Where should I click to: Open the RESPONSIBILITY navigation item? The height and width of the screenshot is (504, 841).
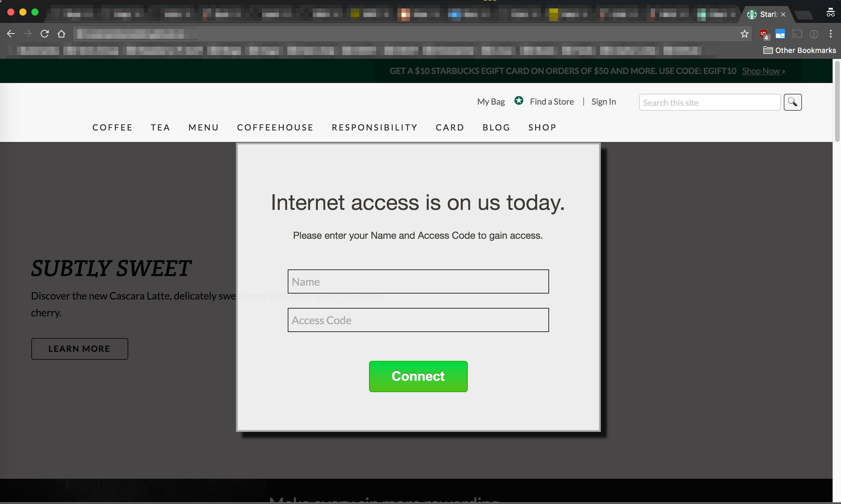pyautogui.click(x=375, y=128)
